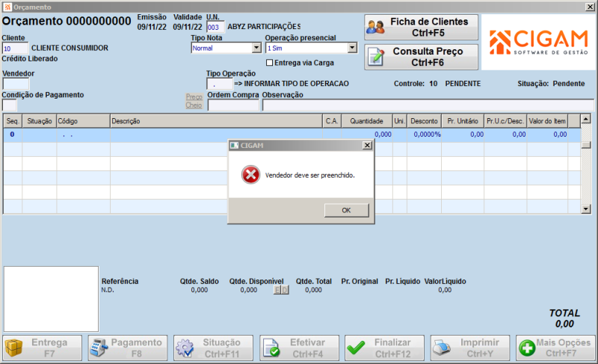The image size is (598, 364).
Task: Click the grid scrollbar up arrow
Action: (586, 120)
